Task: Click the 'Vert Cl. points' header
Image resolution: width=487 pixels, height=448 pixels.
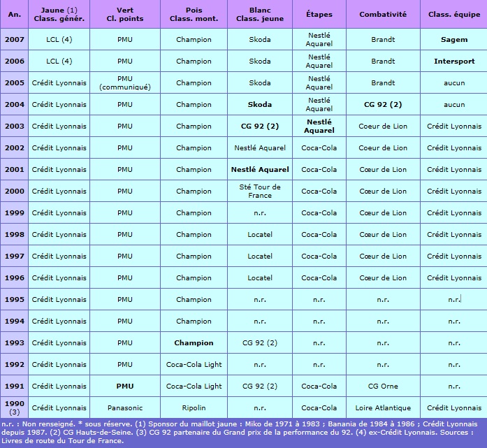Action: coord(125,14)
